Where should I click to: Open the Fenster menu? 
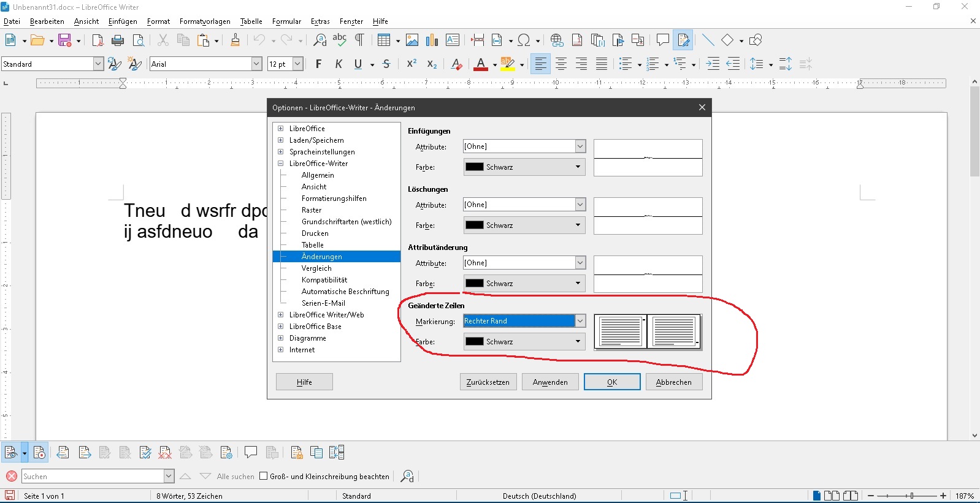351,21
